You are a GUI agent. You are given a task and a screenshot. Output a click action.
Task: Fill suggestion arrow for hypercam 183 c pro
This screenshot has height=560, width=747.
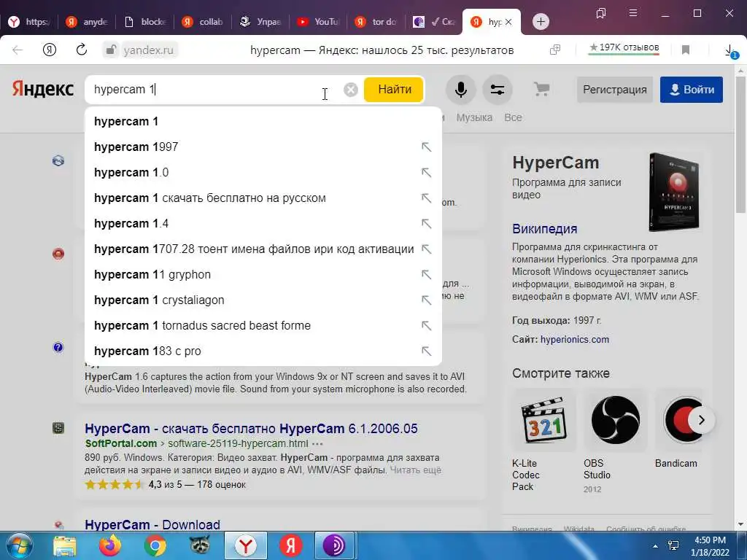click(x=426, y=351)
